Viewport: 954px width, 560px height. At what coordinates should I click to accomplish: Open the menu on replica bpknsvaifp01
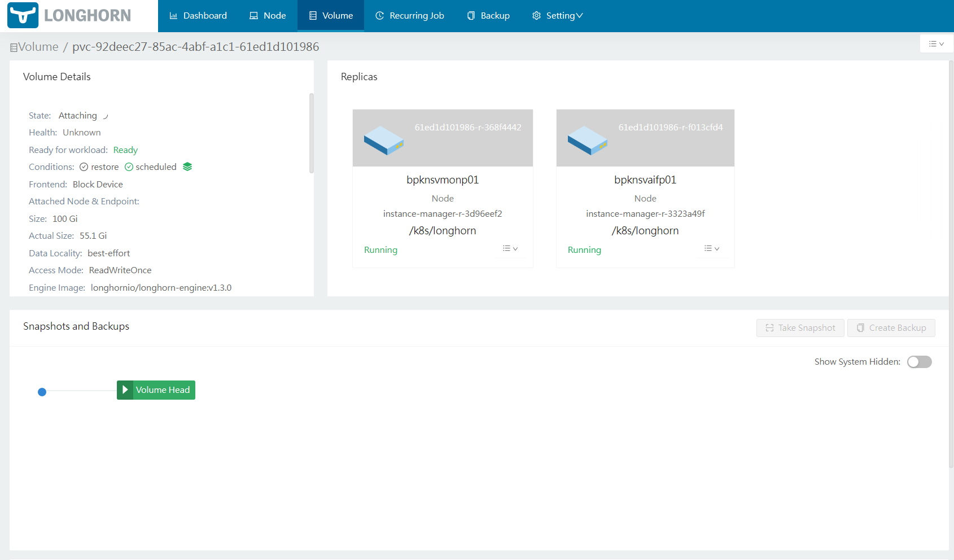point(712,248)
